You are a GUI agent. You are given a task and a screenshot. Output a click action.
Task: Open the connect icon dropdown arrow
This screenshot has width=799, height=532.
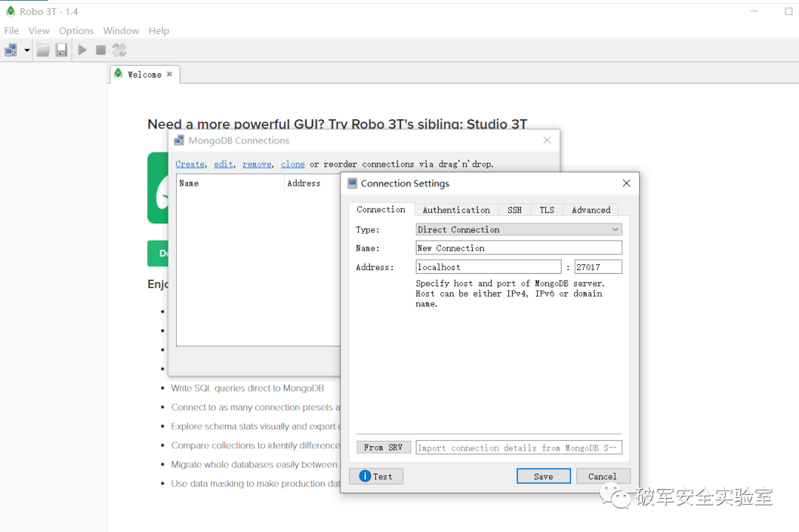coord(27,50)
